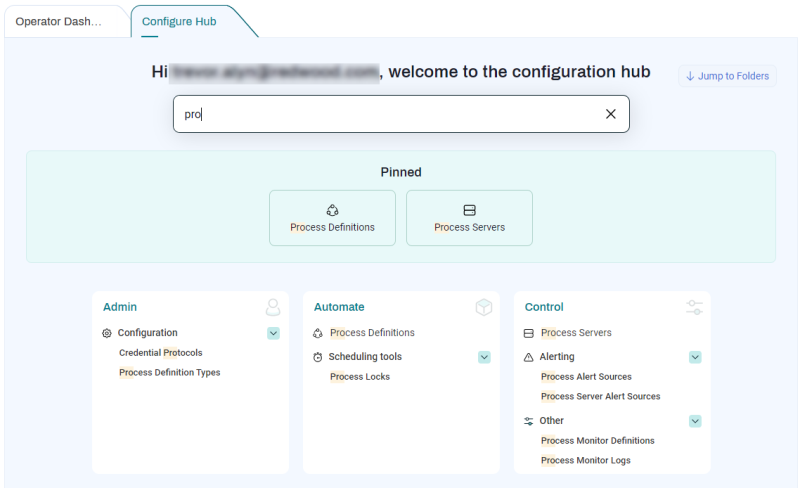Click the Automate cube icon

coord(484,307)
